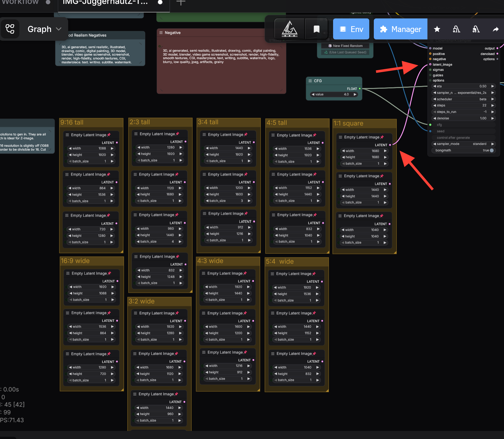Open menu icon of 16:9 wide 1920 node

click(x=68, y=273)
